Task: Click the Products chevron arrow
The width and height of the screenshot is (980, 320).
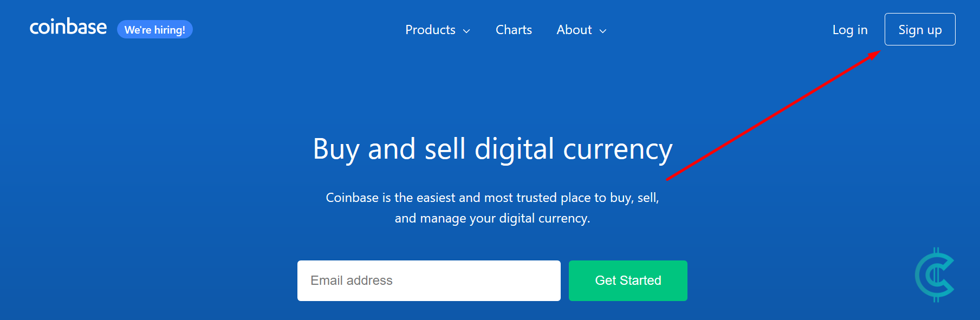Action: pos(467,31)
